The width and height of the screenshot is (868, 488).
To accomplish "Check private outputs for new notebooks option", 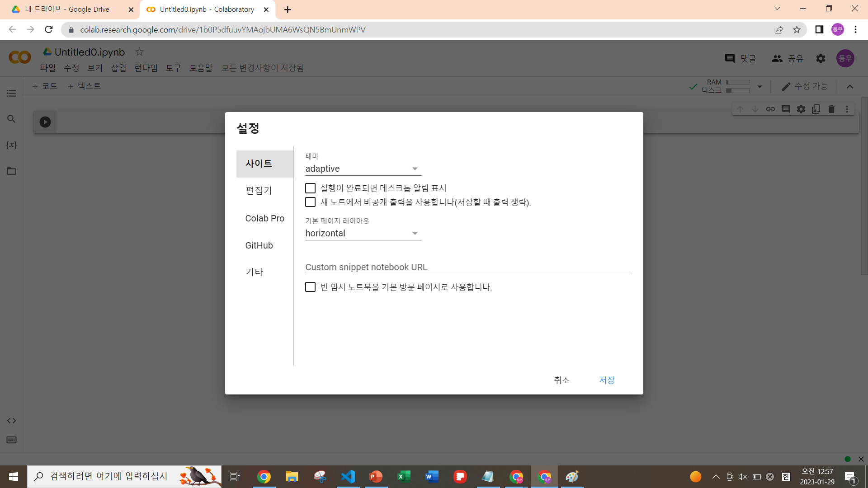I will click(x=310, y=202).
